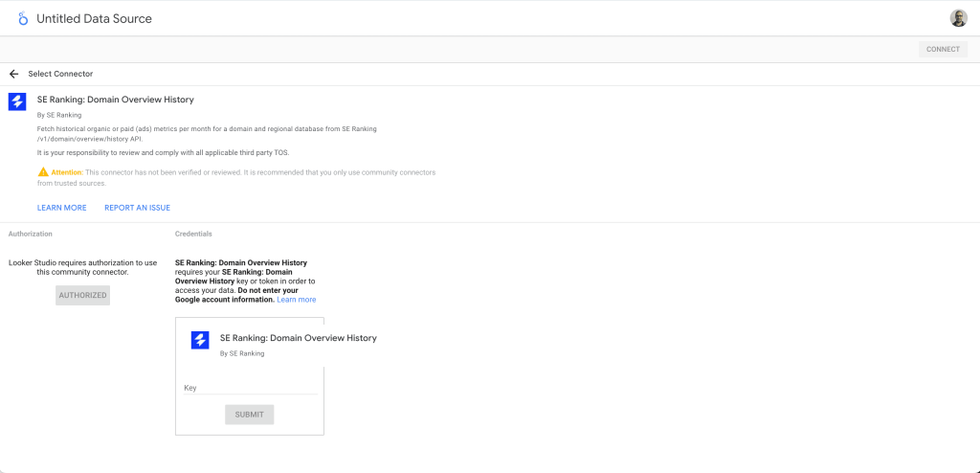Rename the Untitled Data Source title
The height and width of the screenshot is (473, 980).
coord(94,18)
